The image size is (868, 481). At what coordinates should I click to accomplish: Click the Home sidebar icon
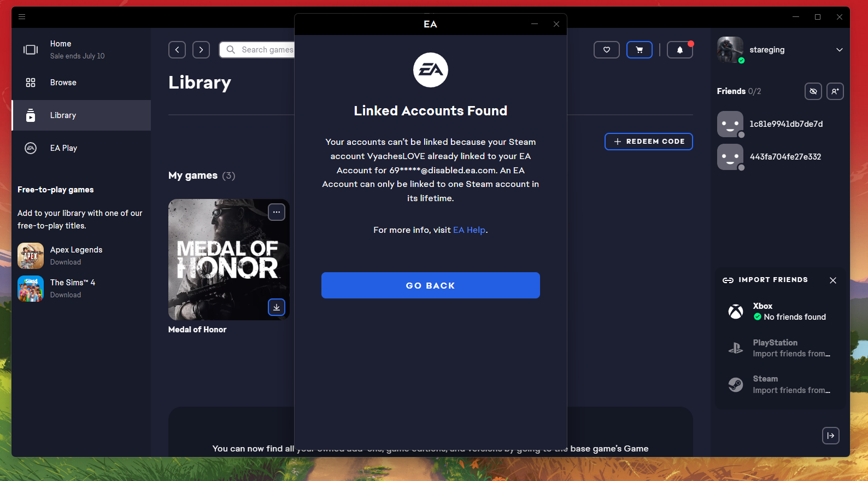pos(31,50)
